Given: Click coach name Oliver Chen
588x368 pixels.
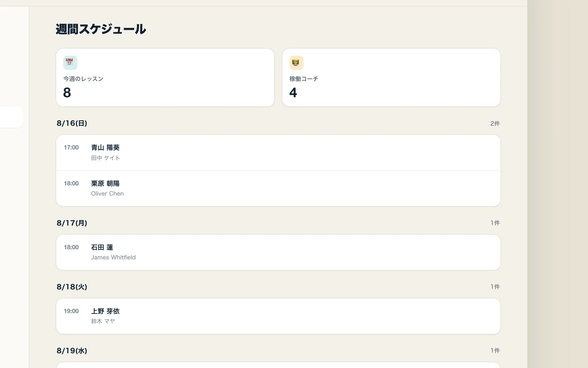Looking at the screenshot, I should 107,194.
